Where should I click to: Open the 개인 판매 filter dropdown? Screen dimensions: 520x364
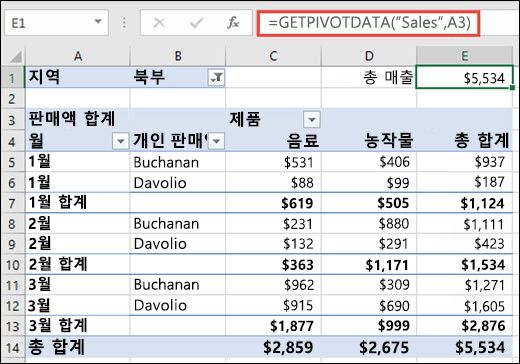[x=217, y=141]
